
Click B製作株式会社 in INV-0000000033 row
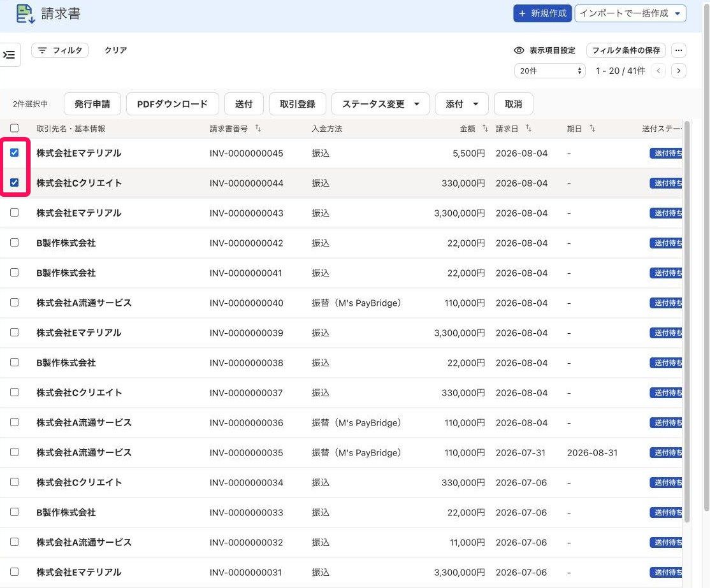coord(66,512)
